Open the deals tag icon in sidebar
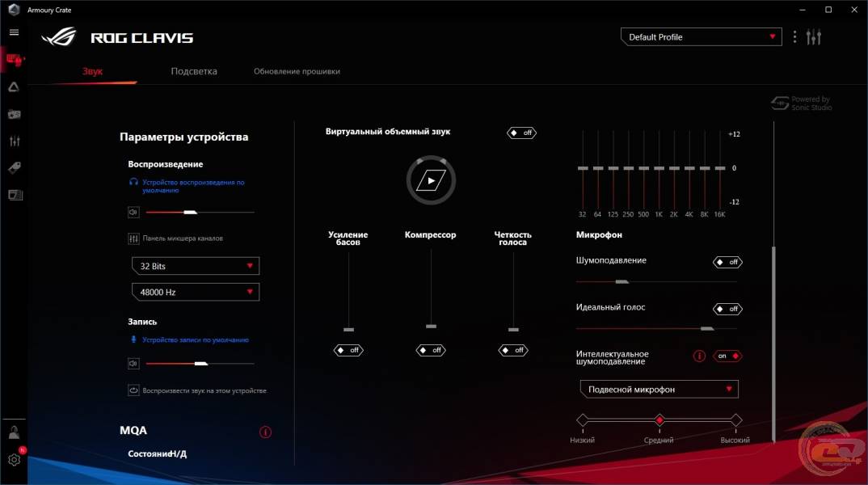868x485 pixels. [x=15, y=168]
